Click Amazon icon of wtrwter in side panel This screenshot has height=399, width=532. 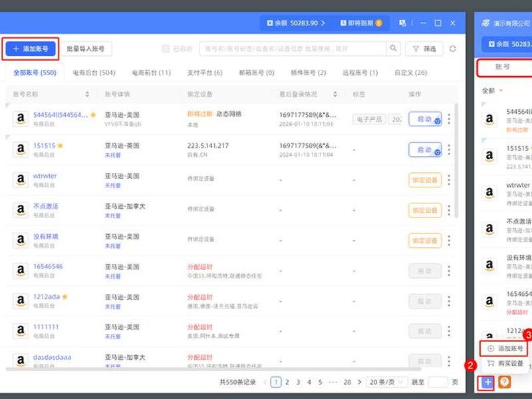click(489, 192)
